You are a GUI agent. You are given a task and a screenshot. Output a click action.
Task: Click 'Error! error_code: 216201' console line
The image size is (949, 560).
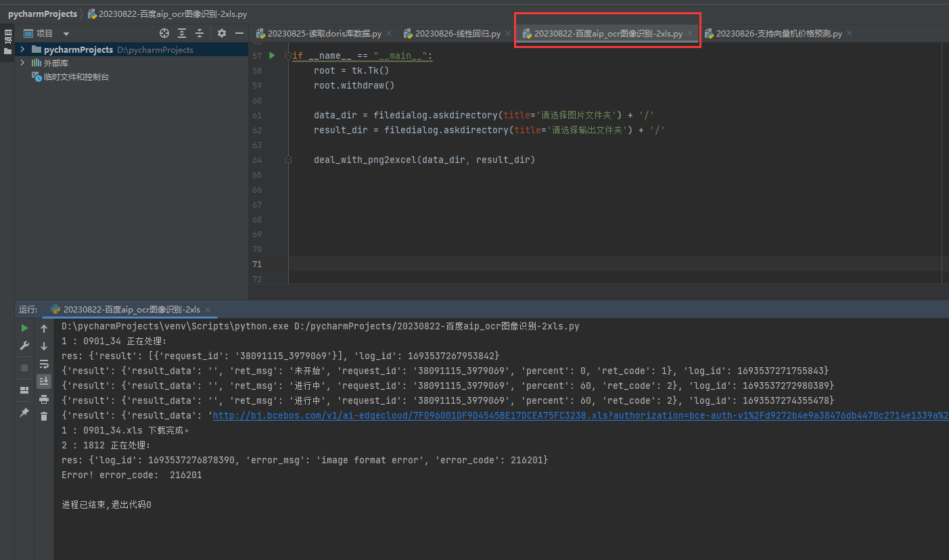(x=132, y=475)
